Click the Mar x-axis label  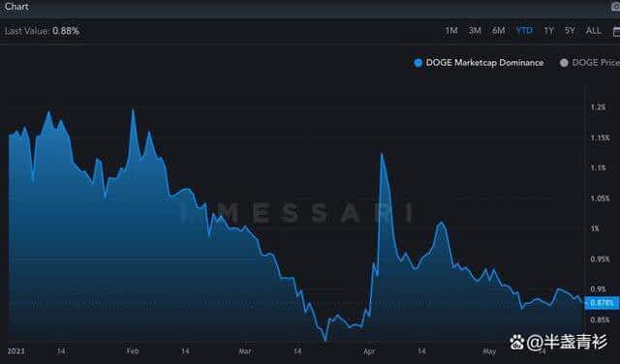245,351
